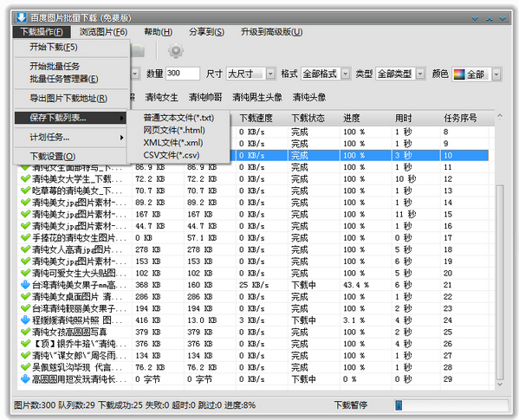This screenshot has height=420, width=519.
Task: Click the gear settings icon in toolbar
Action: 176,50
